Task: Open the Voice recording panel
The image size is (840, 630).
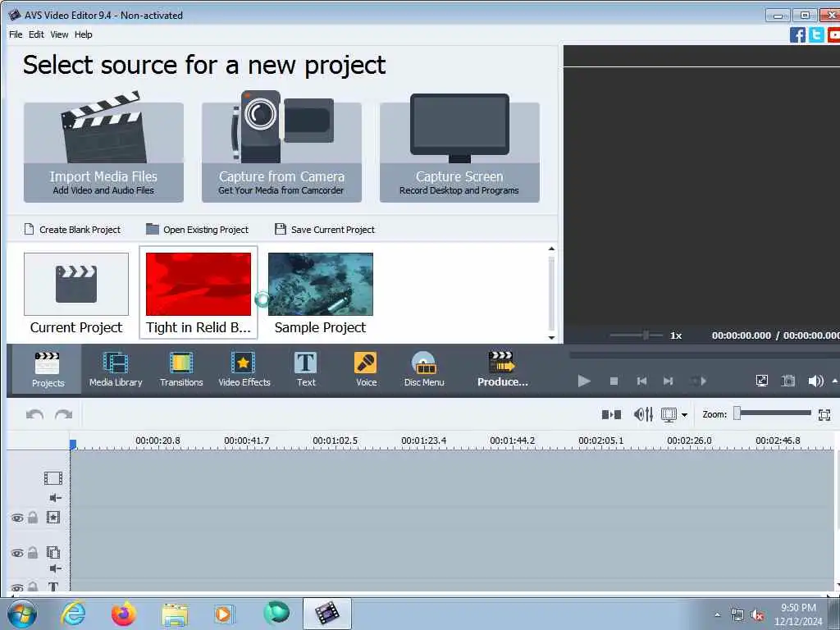Action: coord(366,369)
